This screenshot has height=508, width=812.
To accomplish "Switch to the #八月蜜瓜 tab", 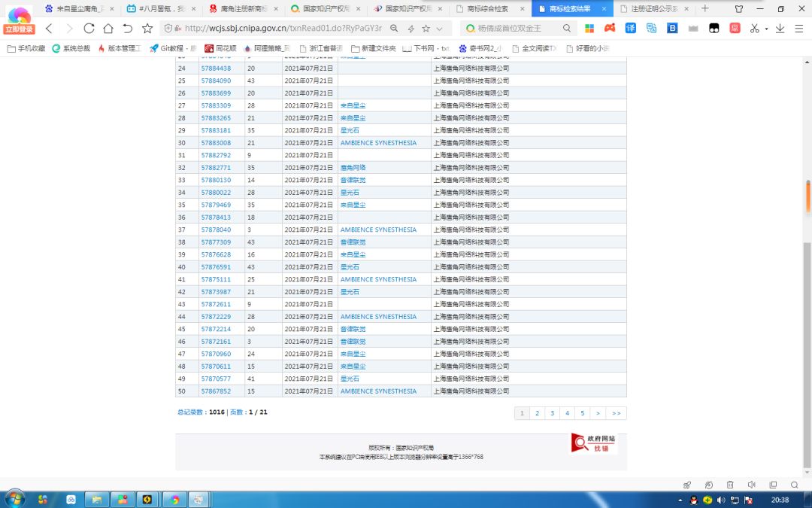I will click(x=162, y=9).
